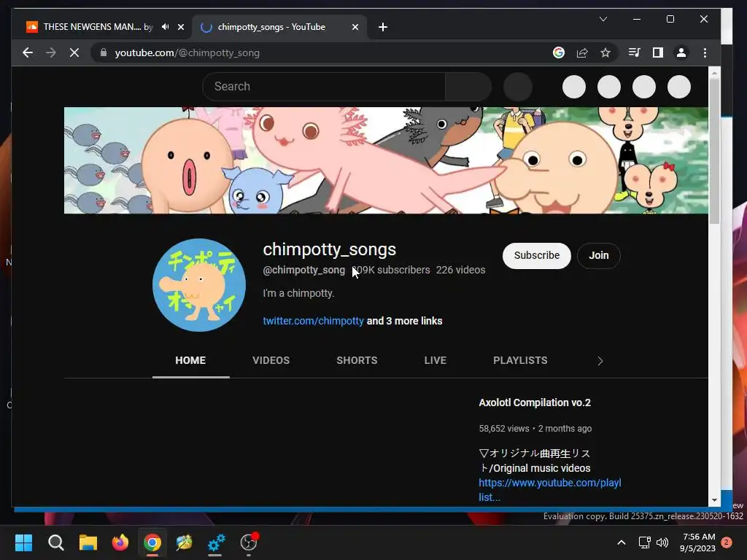Screen dimensions: 747x560
Task: Share this page using the share icon
Action: point(582,52)
